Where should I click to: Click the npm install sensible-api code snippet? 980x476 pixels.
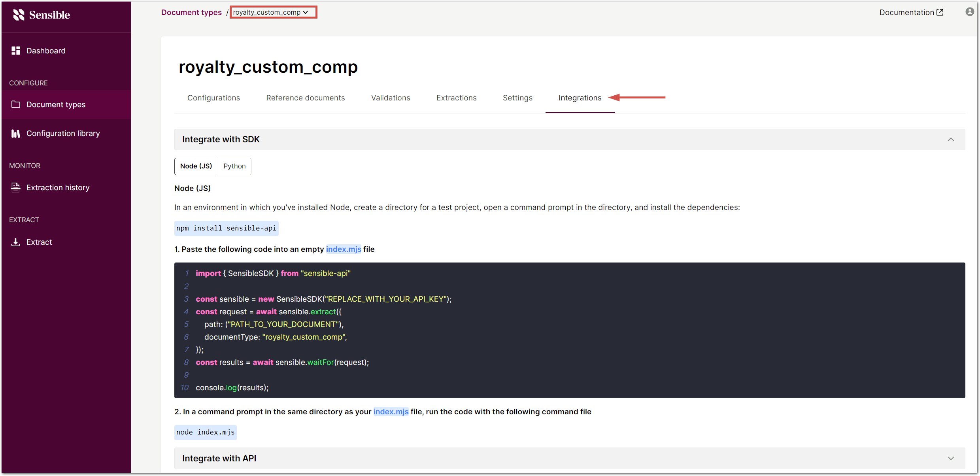(x=226, y=229)
